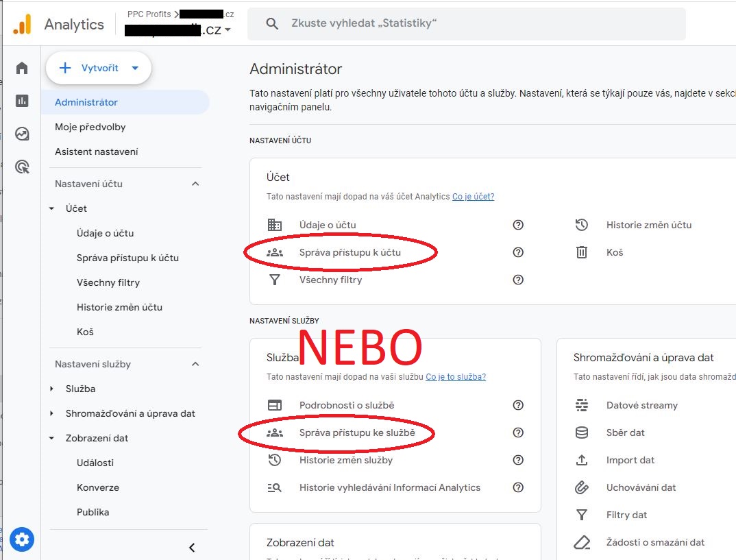Open Konverze in sidebar tree

point(97,487)
